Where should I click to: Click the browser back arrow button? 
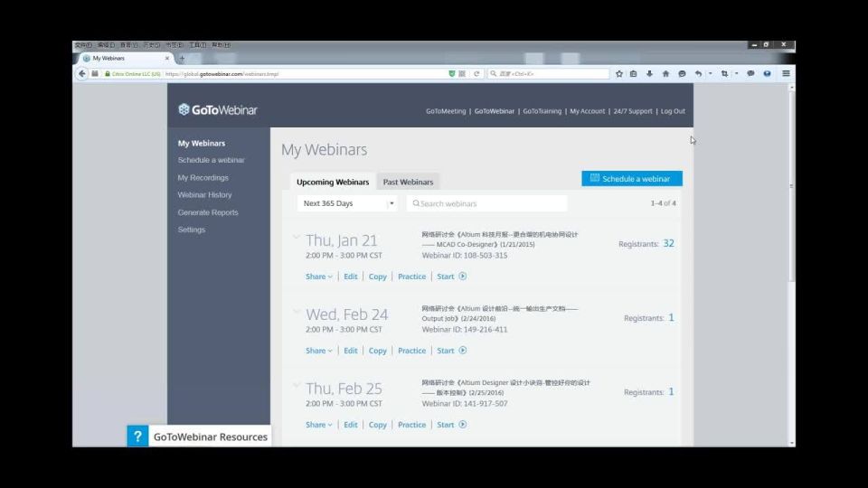pyautogui.click(x=82, y=73)
